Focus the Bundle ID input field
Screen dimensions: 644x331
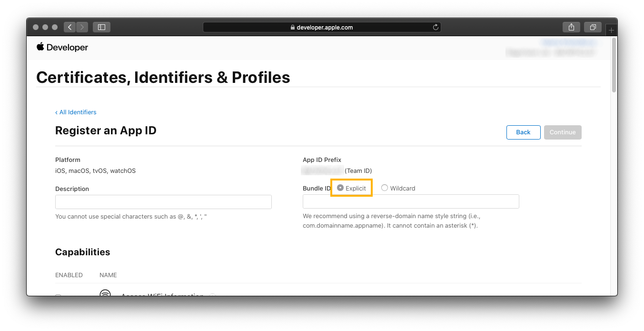coord(411,202)
